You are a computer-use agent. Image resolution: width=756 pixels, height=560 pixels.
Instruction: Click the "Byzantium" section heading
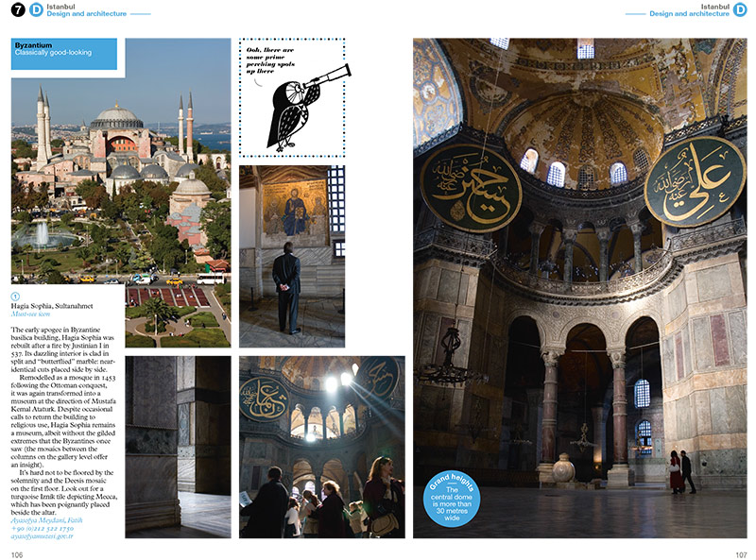click(33, 45)
